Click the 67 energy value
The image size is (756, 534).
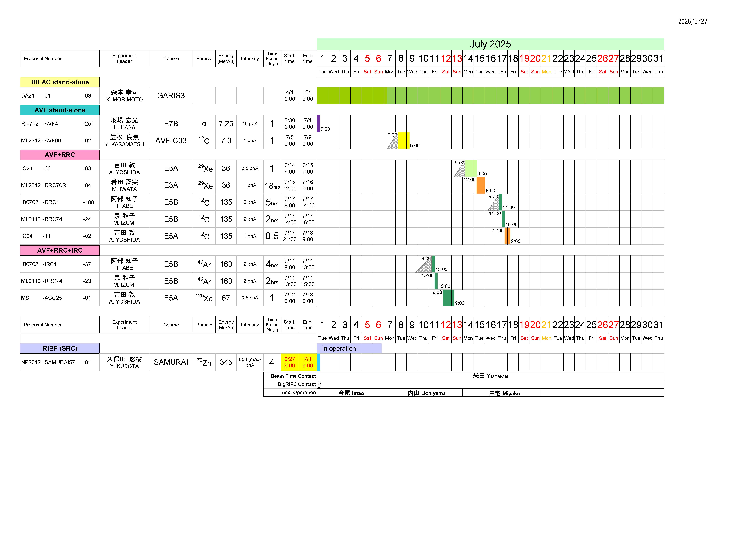click(x=226, y=298)
